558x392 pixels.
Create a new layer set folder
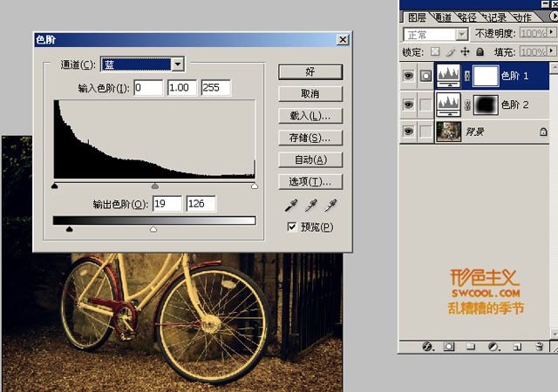[471, 347]
